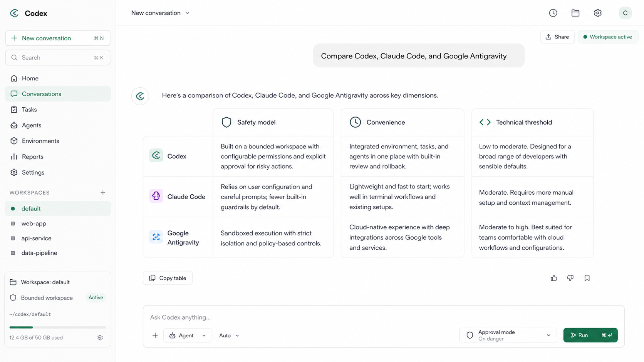The width and height of the screenshot is (644, 362).
Task: Click the Claude Code technical threshold cell
Action: [x=532, y=197]
